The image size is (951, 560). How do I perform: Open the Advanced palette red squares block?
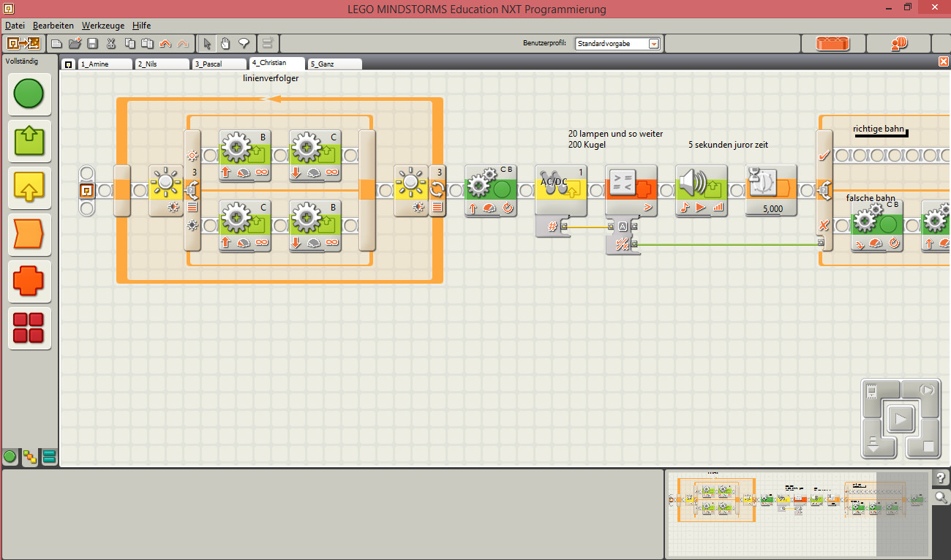[29, 328]
